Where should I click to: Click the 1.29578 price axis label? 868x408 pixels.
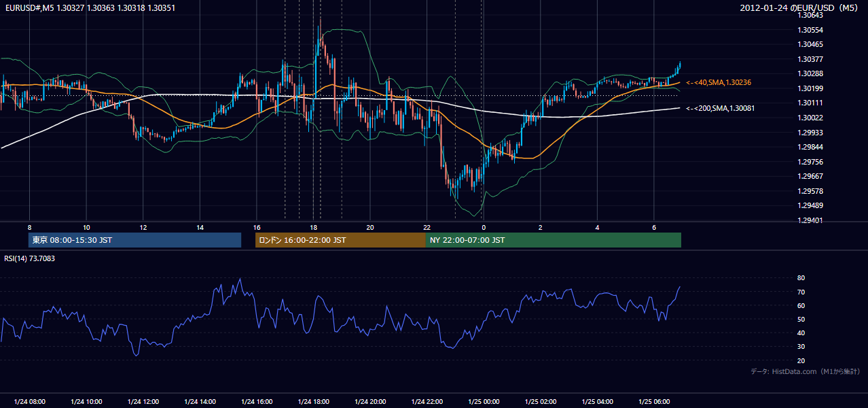(x=810, y=191)
